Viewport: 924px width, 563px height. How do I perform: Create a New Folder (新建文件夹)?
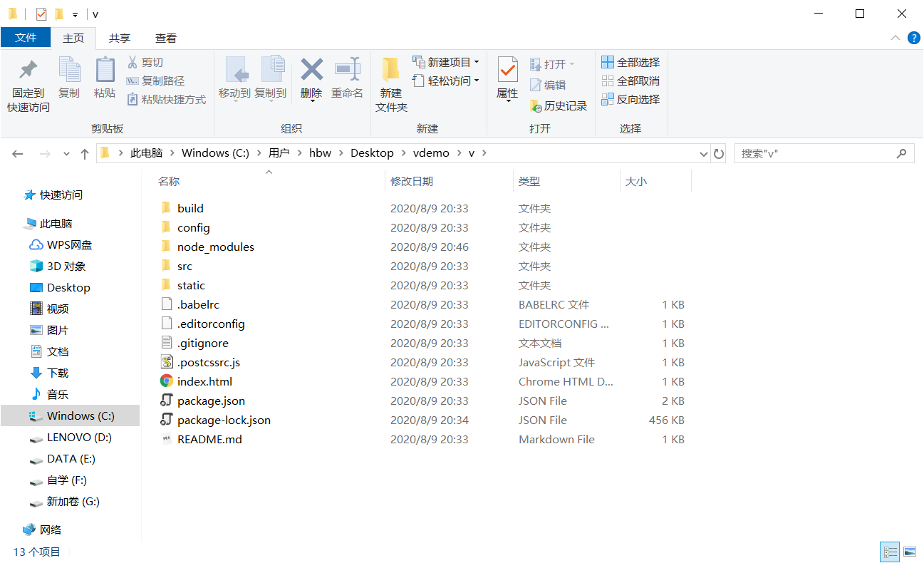click(x=391, y=84)
